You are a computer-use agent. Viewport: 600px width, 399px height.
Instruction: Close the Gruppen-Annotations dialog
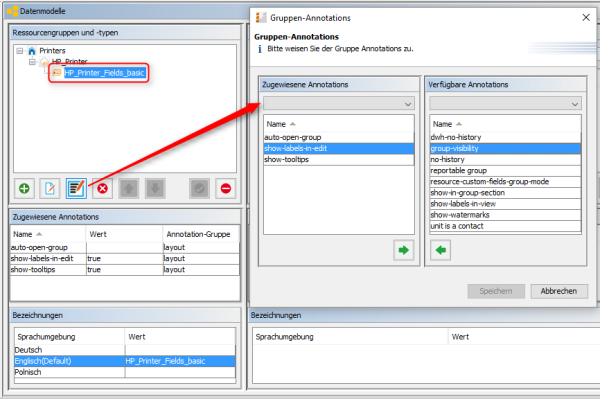click(x=586, y=18)
